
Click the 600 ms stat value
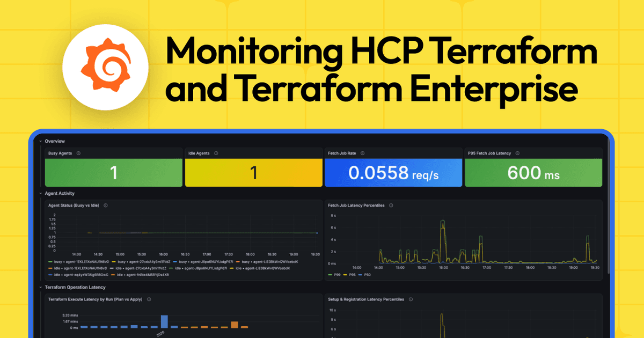tap(533, 173)
